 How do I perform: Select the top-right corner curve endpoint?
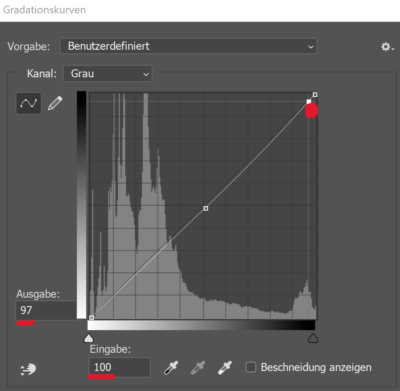tap(315, 95)
